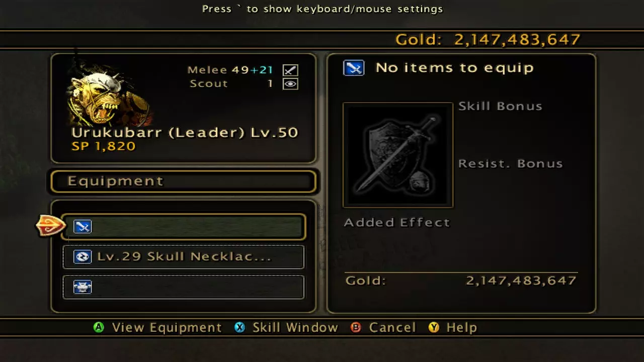
Task: Click the blue X button icon
Action: pyautogui.click(x=240, y=327)
